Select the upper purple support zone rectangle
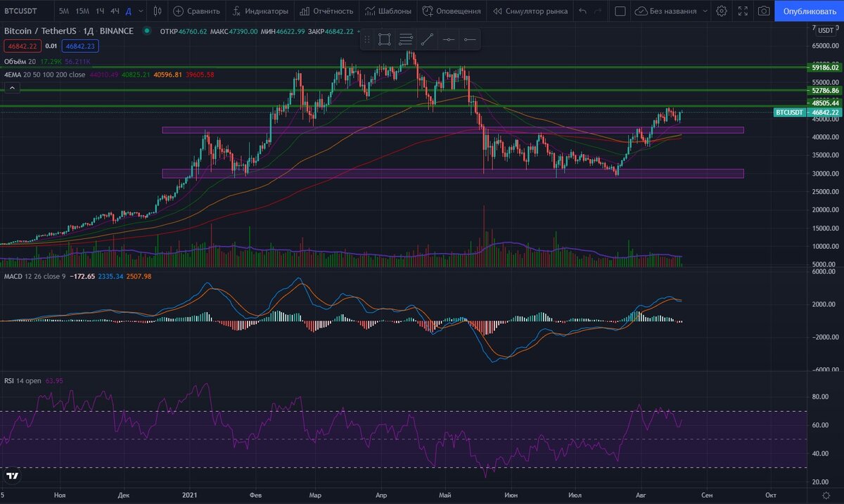The height and width of the screenshot is (504, 844). [x=452, y=130]
